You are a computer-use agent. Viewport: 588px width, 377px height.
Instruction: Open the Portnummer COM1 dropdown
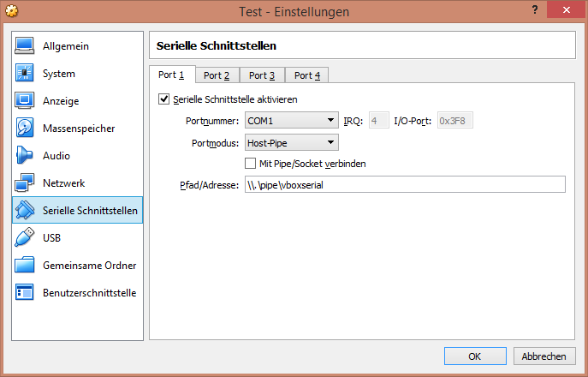291,121
